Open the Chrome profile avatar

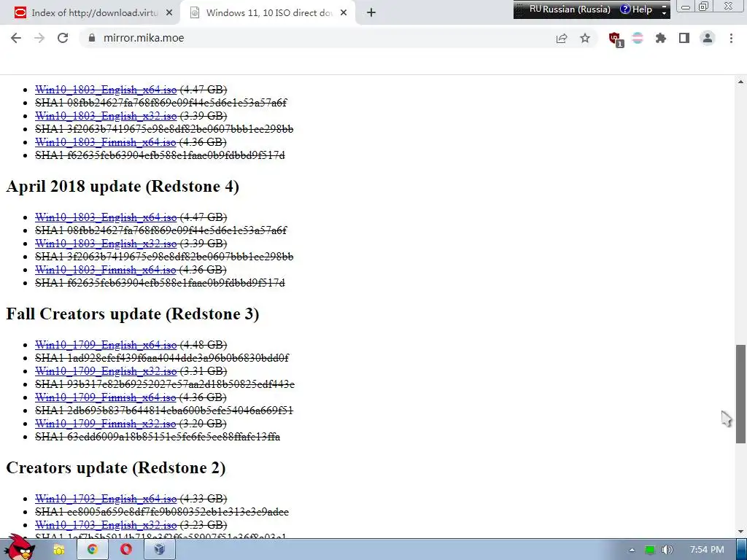point(708,38)
